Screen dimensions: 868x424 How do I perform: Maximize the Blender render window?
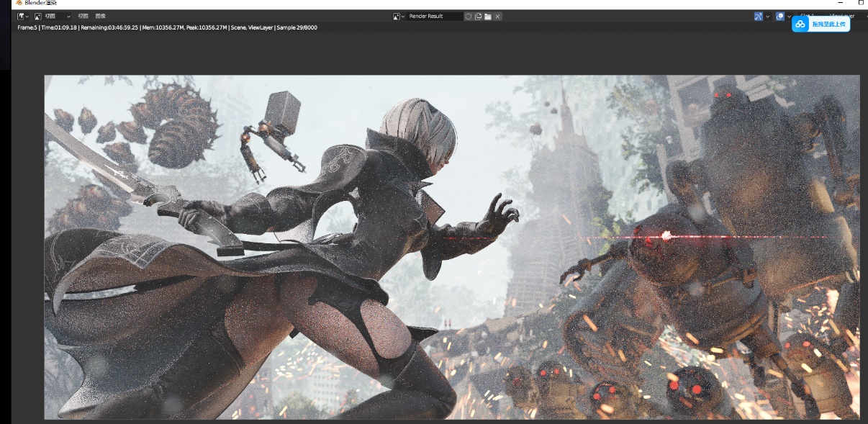tap(861, 3)
